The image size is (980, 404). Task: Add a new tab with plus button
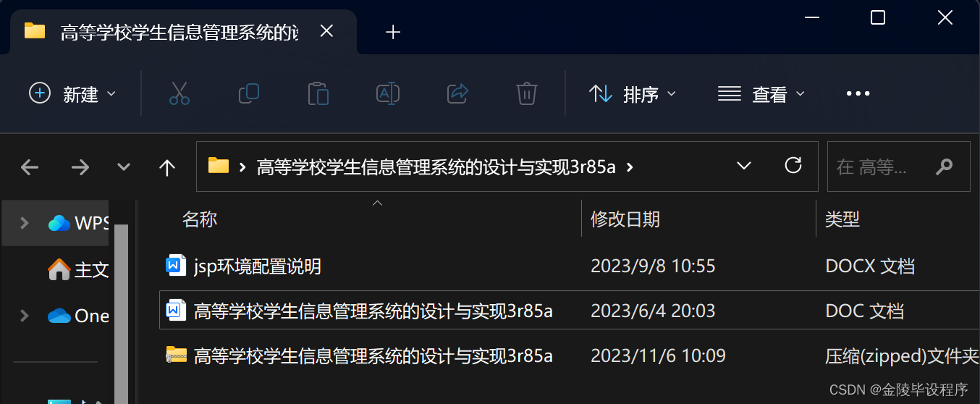click(393, 32)
